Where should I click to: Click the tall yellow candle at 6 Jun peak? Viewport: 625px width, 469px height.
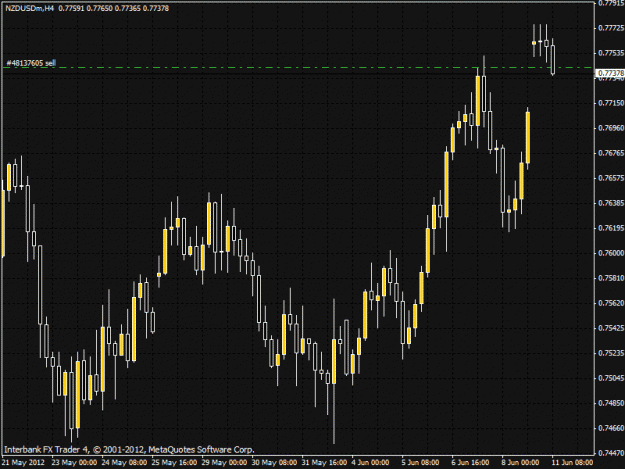(x=478, y=101)
